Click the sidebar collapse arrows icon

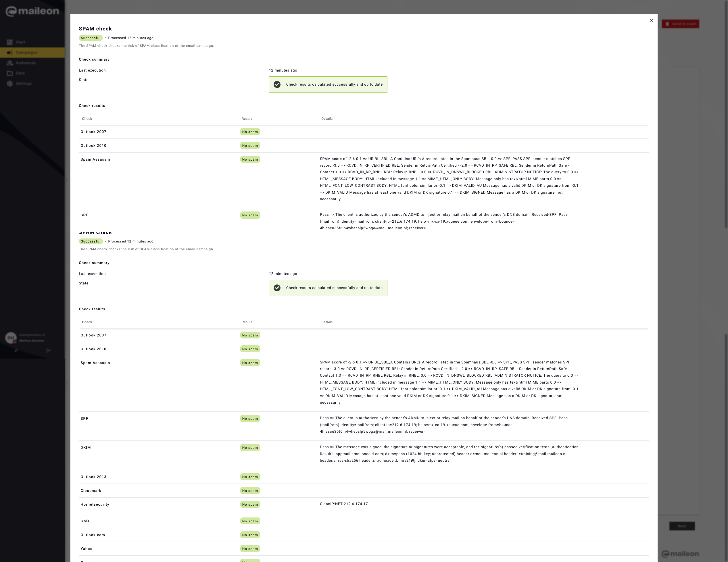coord(16,350)
